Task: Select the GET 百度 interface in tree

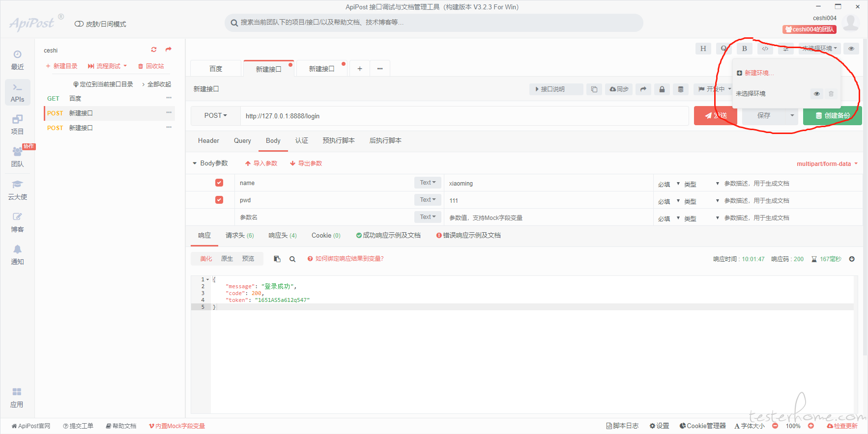Action: pos(109,99)
